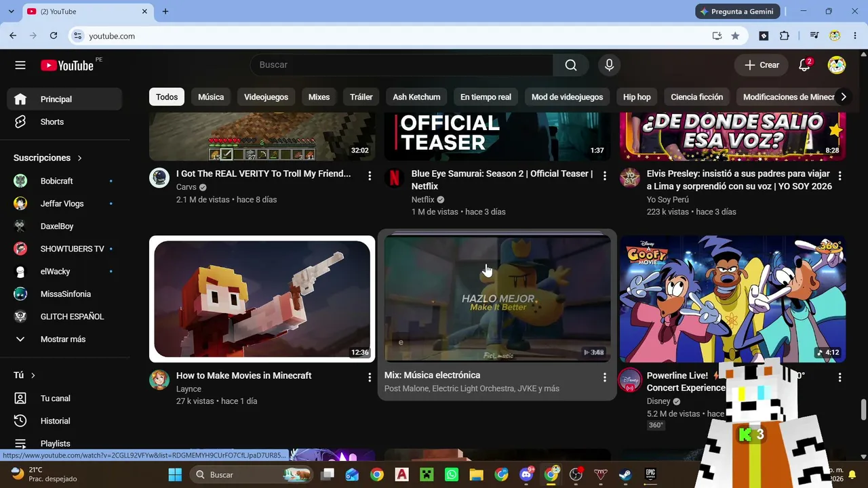Select the Ciencia ficción chip
Image resolution: width=868 pixels, height=488 pixels.
(697, 97)
